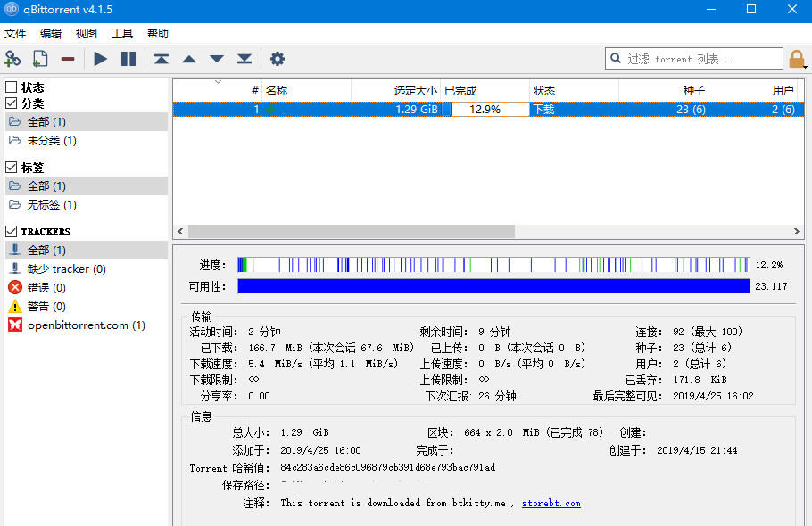
Task: Sort by 种子 column header
Action: click(663, 91)
